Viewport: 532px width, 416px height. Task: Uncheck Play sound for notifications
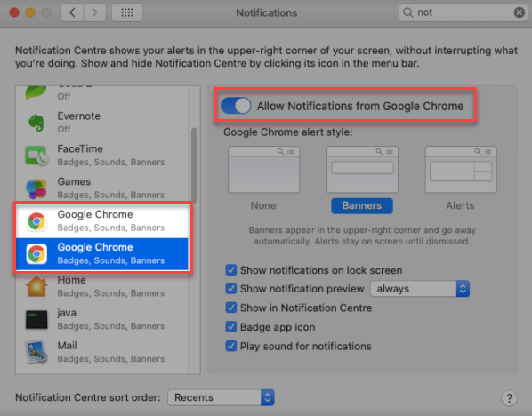231,346
